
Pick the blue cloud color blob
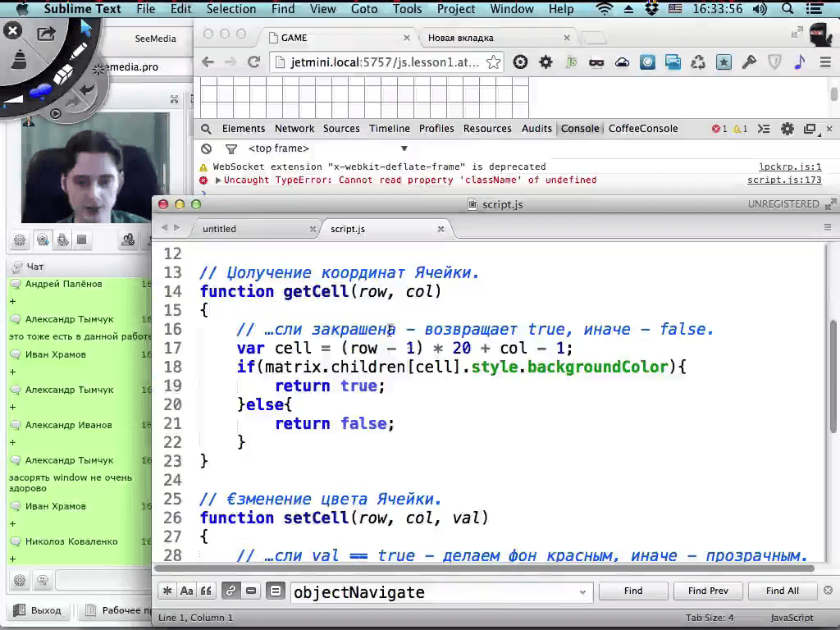[39, 92]
